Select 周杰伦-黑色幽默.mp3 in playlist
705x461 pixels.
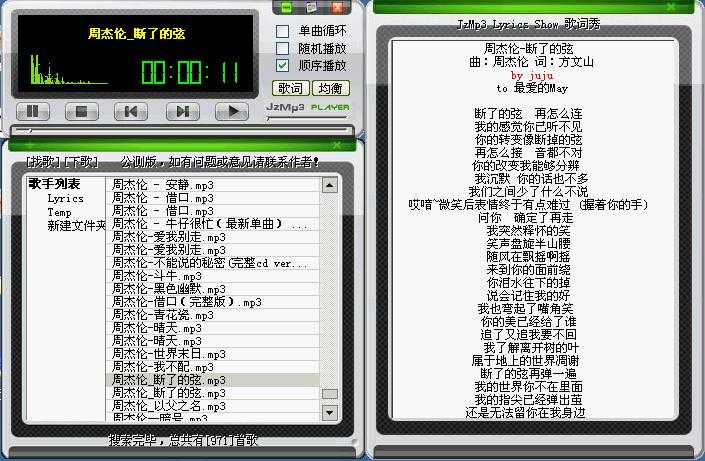[x=213, y=289]
